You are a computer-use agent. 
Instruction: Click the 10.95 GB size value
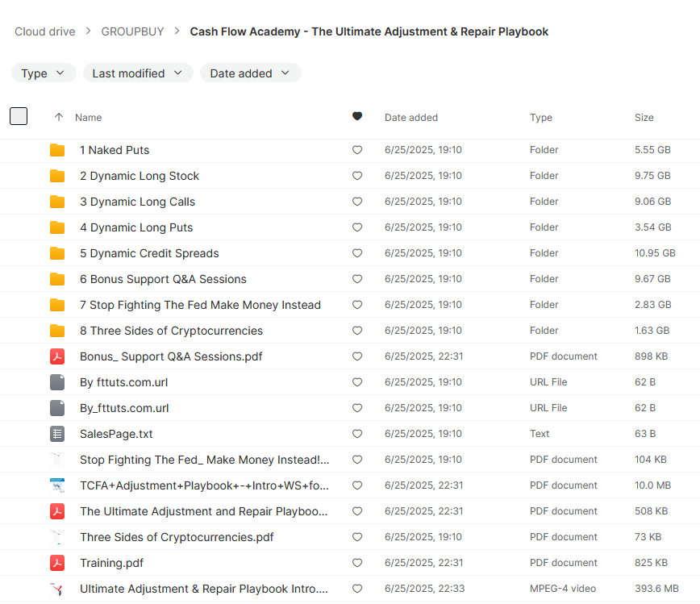pyautogui.click(x=655, y=253)
